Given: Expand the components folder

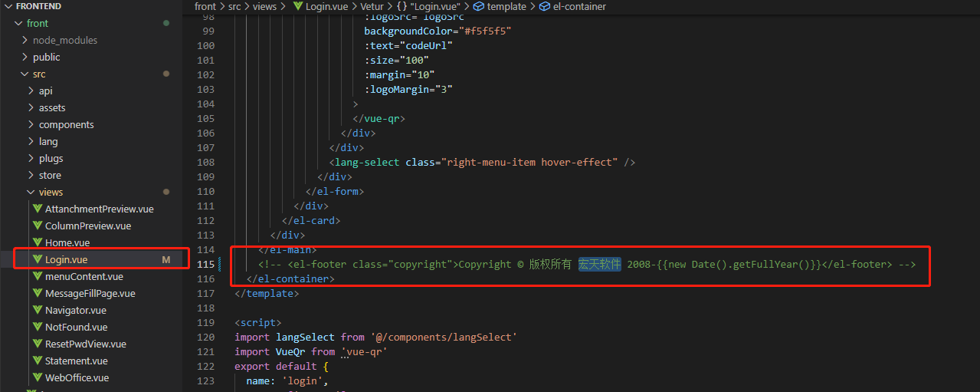Looking at the screenshot, I should [31, 124].
